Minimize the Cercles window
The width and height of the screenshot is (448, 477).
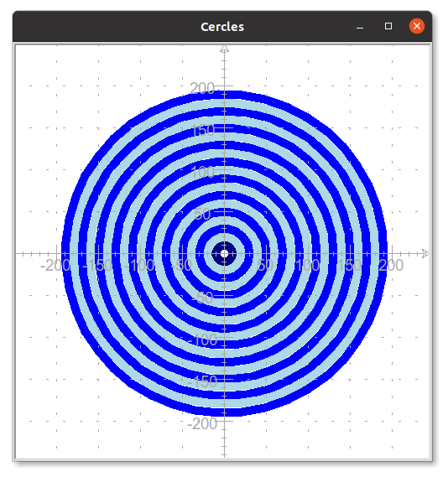[360, 28]
